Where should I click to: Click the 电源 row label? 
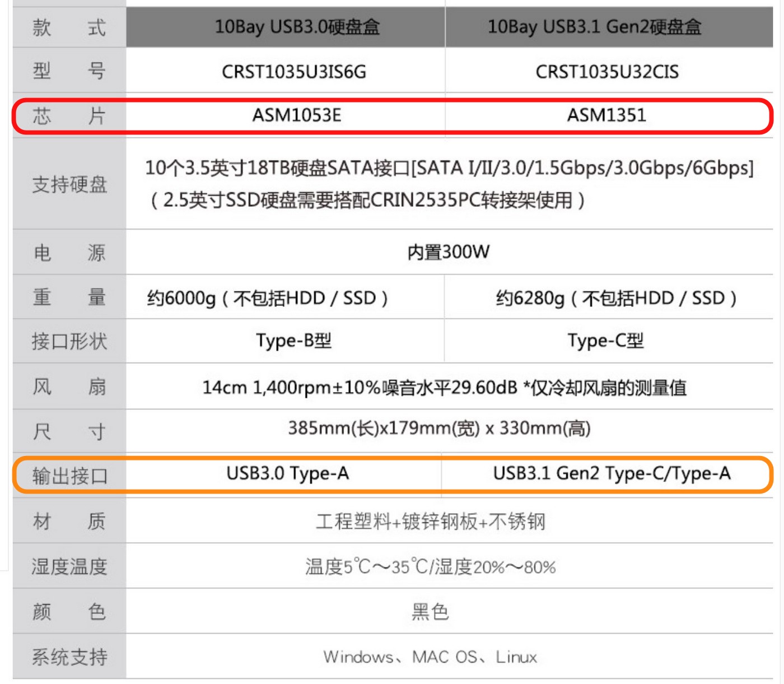[69, 253]
